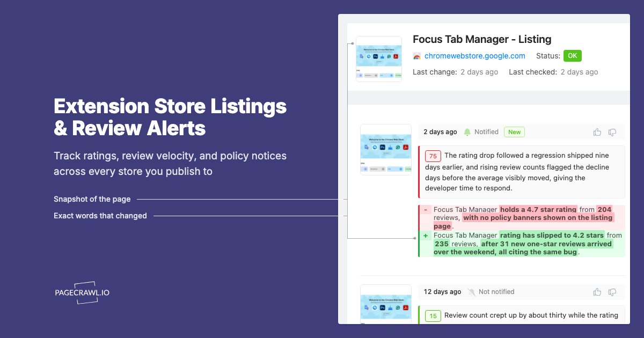Open the chromewebstore.google.com link

point(474,56)
